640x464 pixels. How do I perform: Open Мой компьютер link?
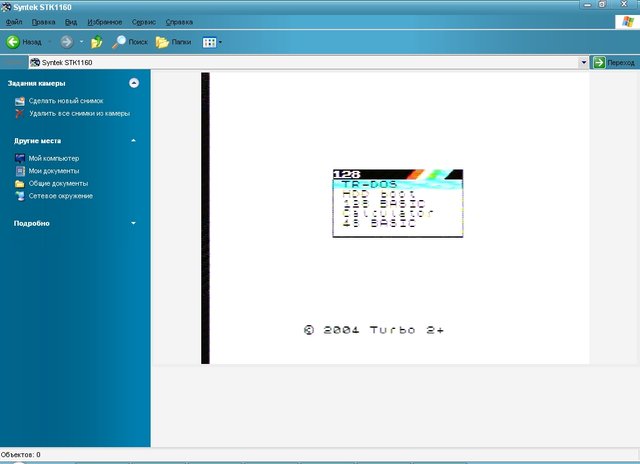[x=53, y=158]
